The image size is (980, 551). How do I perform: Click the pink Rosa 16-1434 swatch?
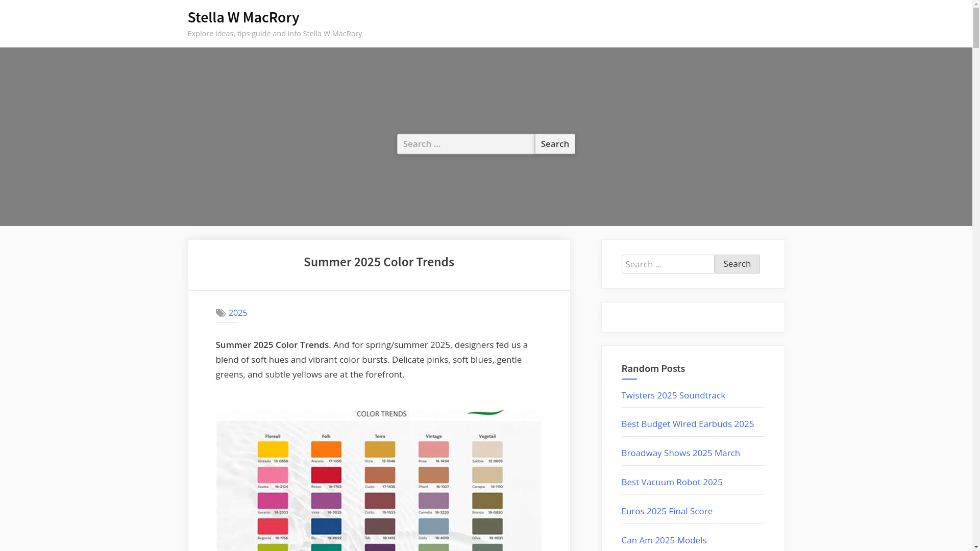point(433,449)
